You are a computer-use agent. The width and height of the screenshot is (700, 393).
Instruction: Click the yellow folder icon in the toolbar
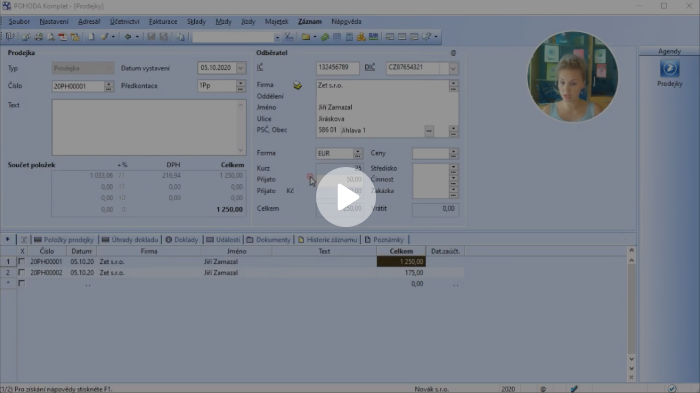tap(306, 37)
